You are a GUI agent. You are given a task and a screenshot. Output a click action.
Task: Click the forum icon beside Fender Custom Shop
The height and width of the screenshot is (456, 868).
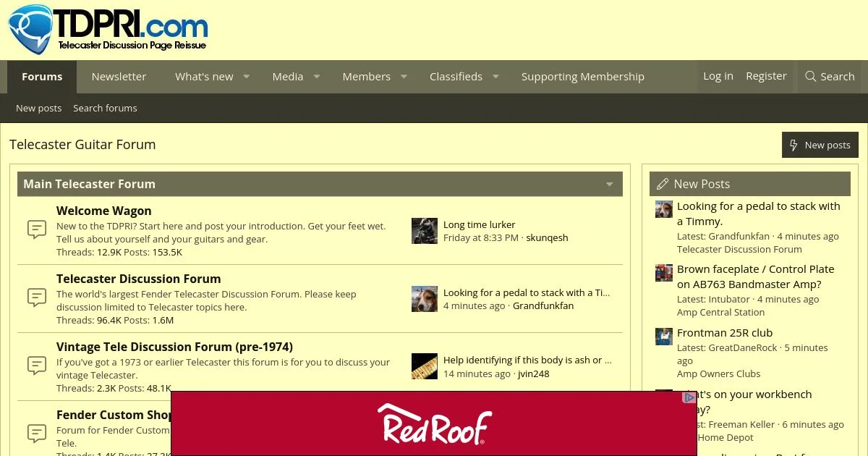(37, 434)
